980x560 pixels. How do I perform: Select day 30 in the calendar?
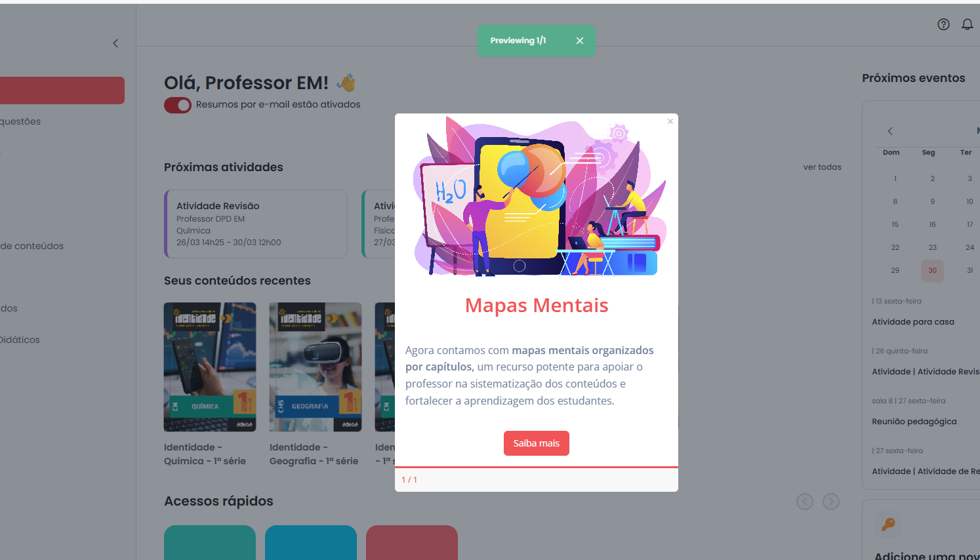pos(932,270)
